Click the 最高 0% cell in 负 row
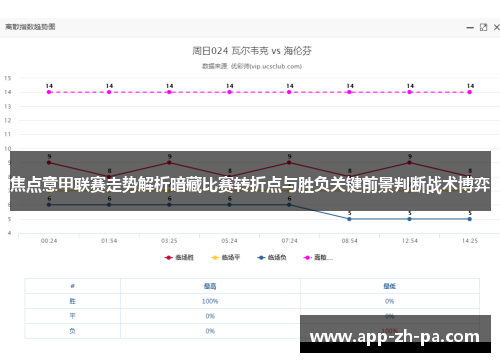This screenshot has width=500, height=362. pos(210,331)
